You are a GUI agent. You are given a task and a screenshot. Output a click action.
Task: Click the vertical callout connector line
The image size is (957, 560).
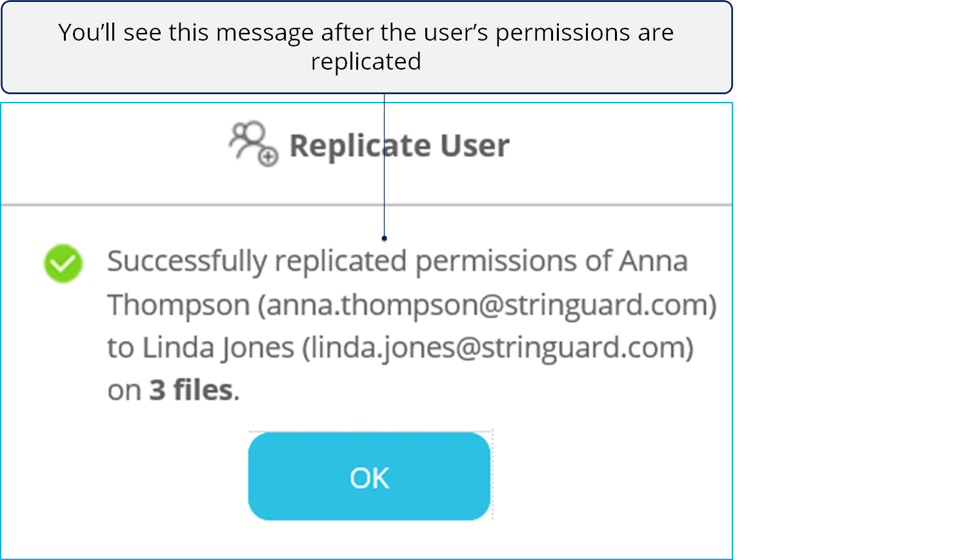click(384, 165)
